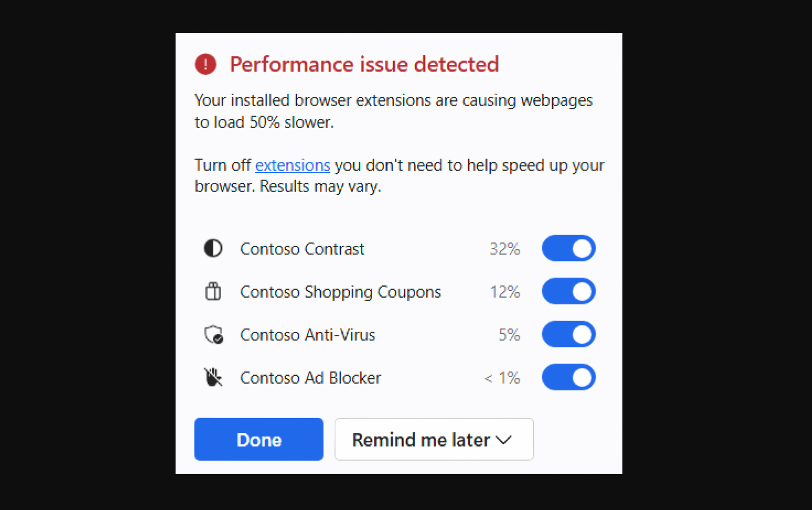Click the crossed-hand icon for Contoso Ad Blocker

(x=213, y=377)
